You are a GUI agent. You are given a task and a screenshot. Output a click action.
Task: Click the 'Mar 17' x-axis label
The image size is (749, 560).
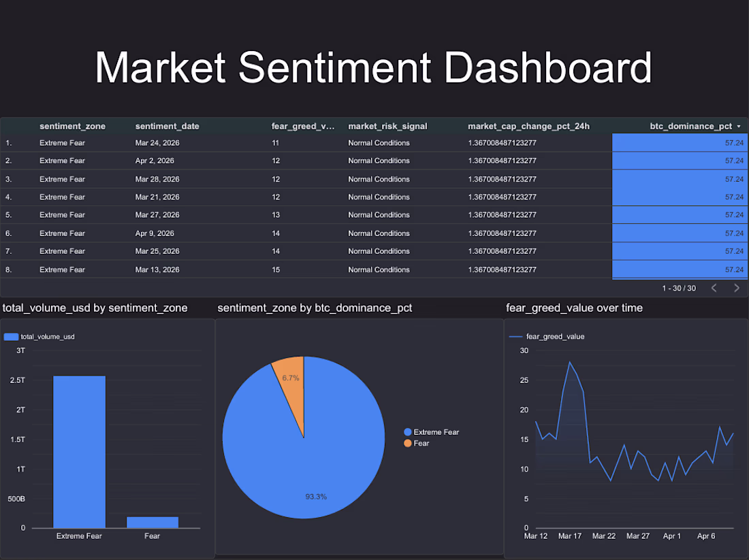click(570, 536)
